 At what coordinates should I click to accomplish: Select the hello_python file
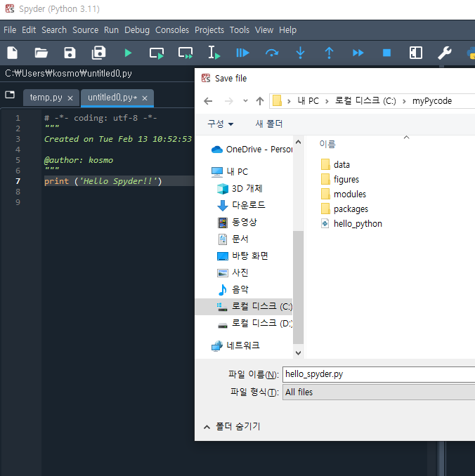(x=351, y=224)
